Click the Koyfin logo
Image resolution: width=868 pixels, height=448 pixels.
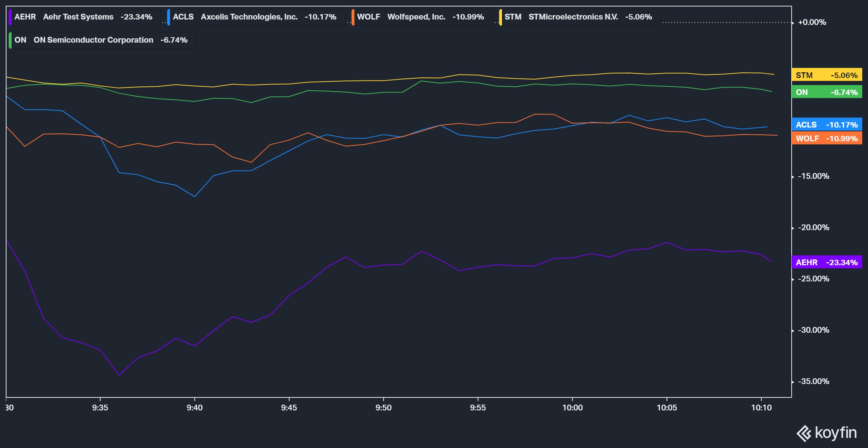[827, 433]
